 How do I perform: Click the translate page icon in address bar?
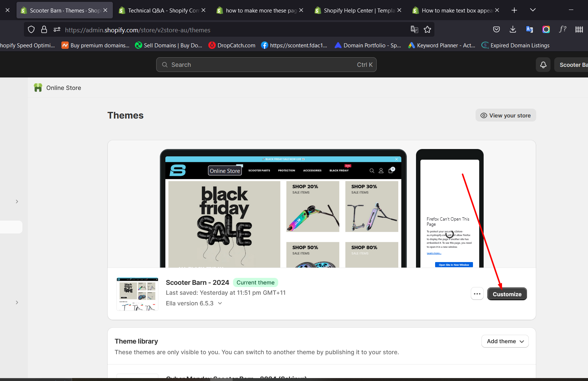click(x=415, y=30)
